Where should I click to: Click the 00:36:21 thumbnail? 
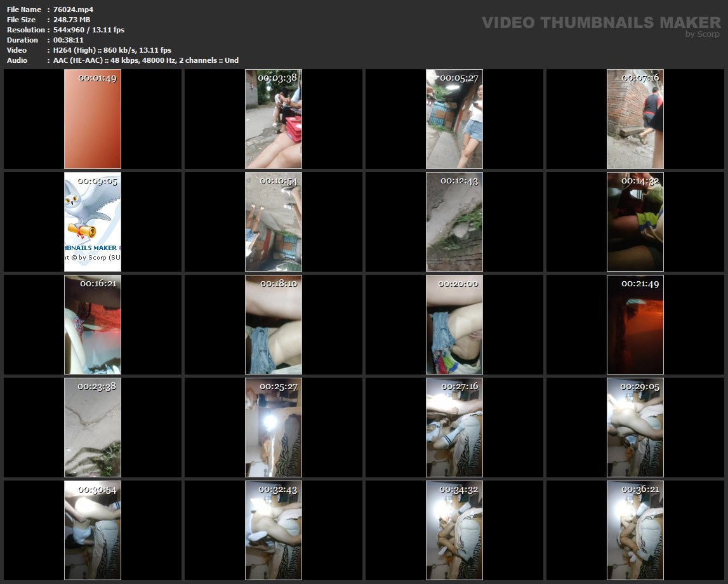click(x=635, y=530)
